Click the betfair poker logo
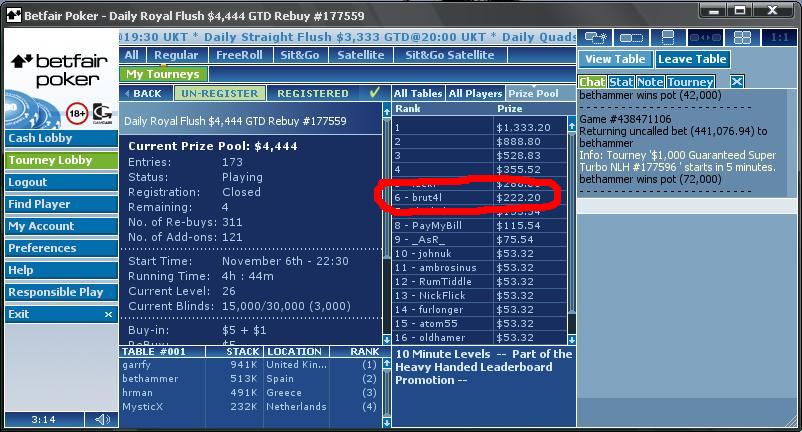This screenshot has height=432, width=802. (x=60, y=70)
